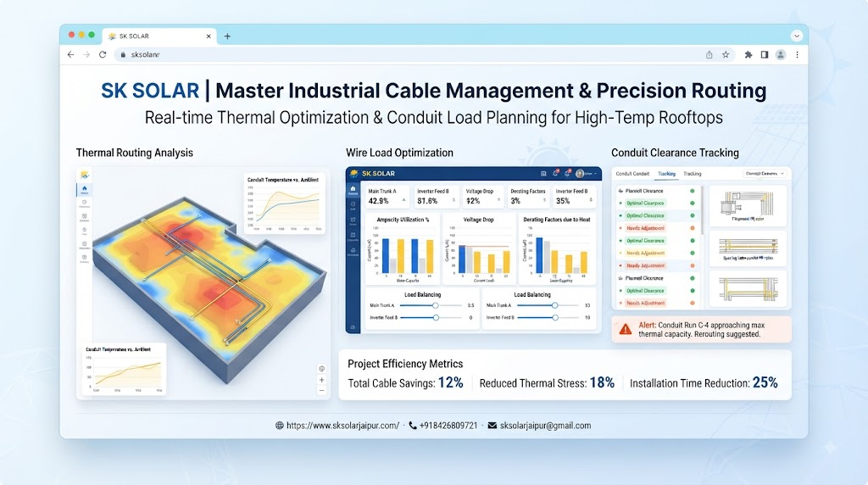Open the browser three-dot menu
The image size is (868, 485).
point(797,55)
